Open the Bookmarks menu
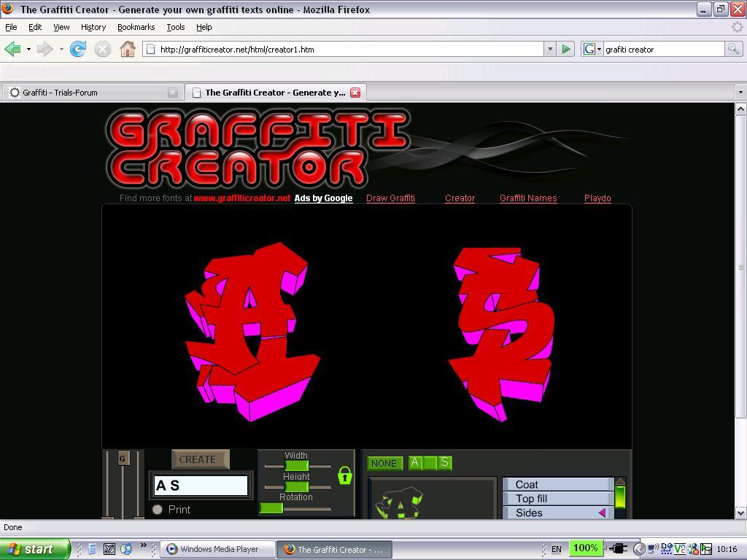 (136, 27)
